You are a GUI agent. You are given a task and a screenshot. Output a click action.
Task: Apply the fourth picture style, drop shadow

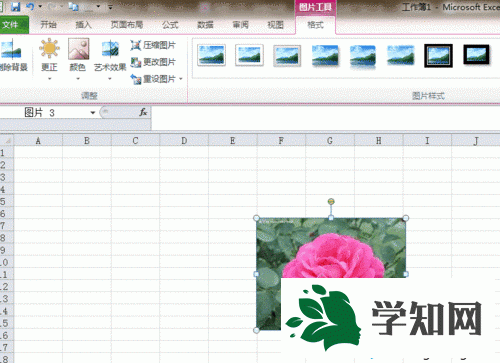(x=325, y=56)
